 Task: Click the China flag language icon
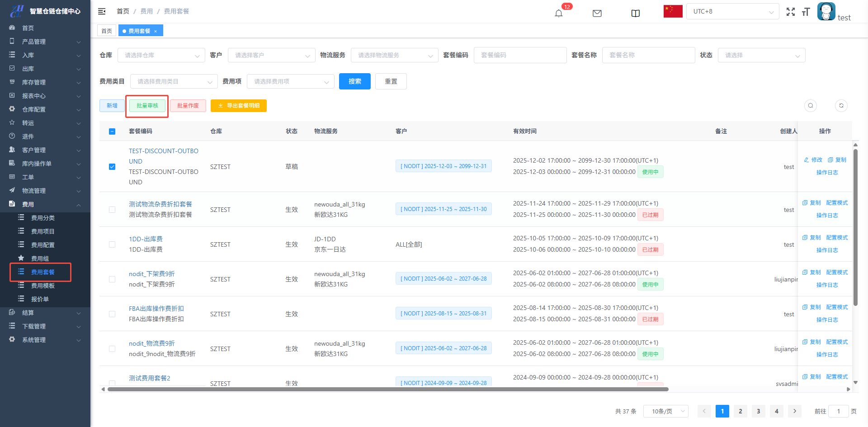(x=673, y=11)
